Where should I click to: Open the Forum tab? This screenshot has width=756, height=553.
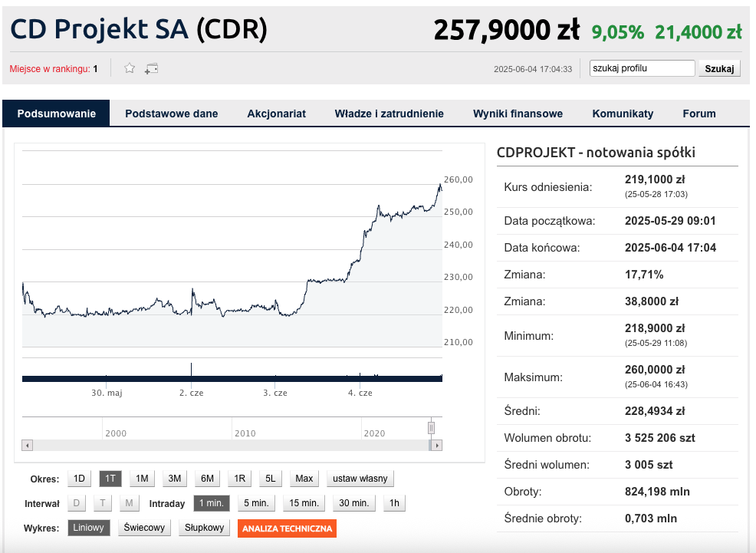point(699,114)
